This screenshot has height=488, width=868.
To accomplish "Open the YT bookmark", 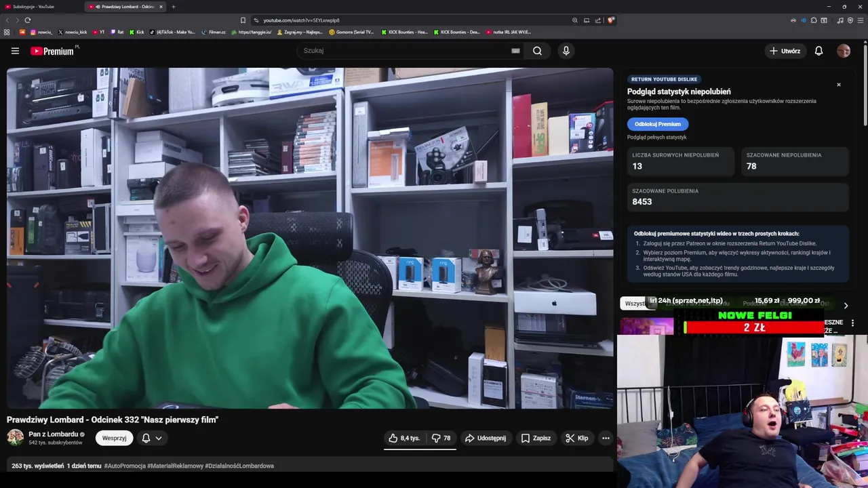I will coord(99,32).
